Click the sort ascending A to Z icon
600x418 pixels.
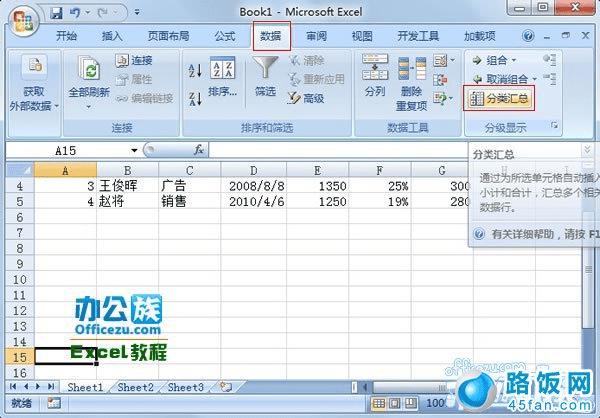[x=195, y=70]
